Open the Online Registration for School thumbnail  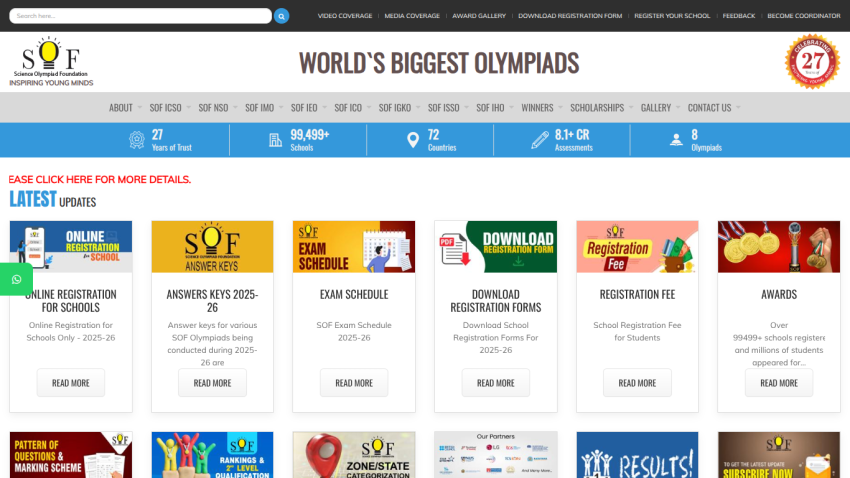[x=70, y=247]
